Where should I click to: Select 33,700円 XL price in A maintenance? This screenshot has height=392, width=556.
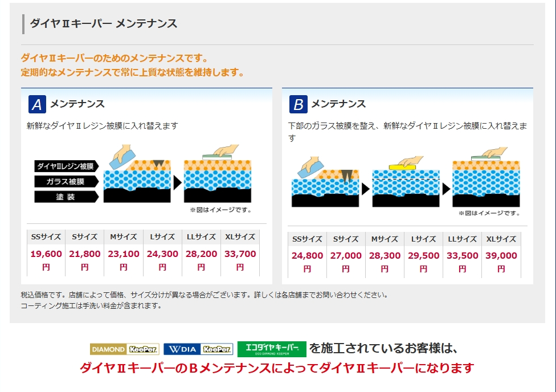(x=240, y=260)
